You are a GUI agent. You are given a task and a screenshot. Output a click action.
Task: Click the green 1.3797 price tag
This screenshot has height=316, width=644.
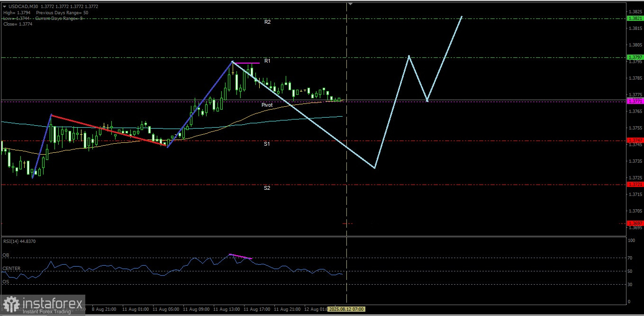[x=635, y=57]
